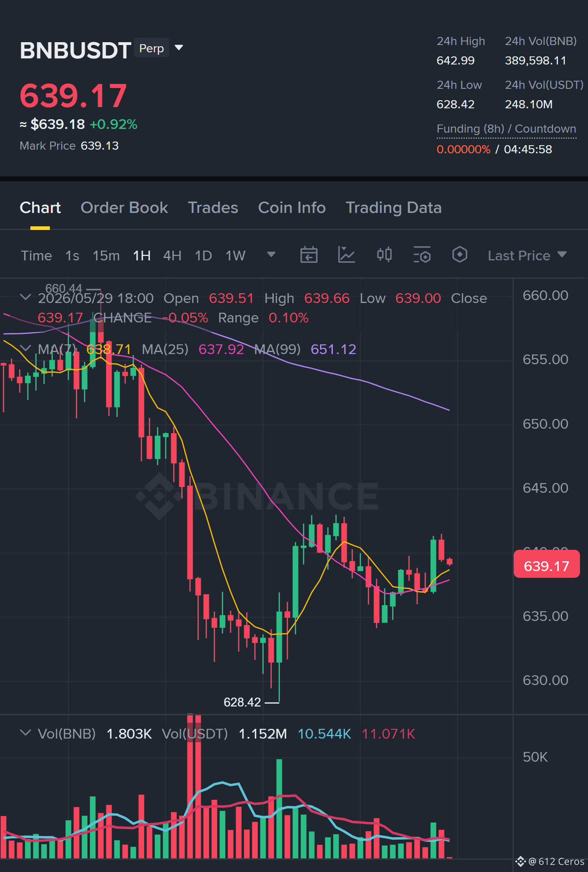This screenshot has height=872, width=588.
Task: Click the Funding (8h) / Countdown link
Action: point(506,129)
